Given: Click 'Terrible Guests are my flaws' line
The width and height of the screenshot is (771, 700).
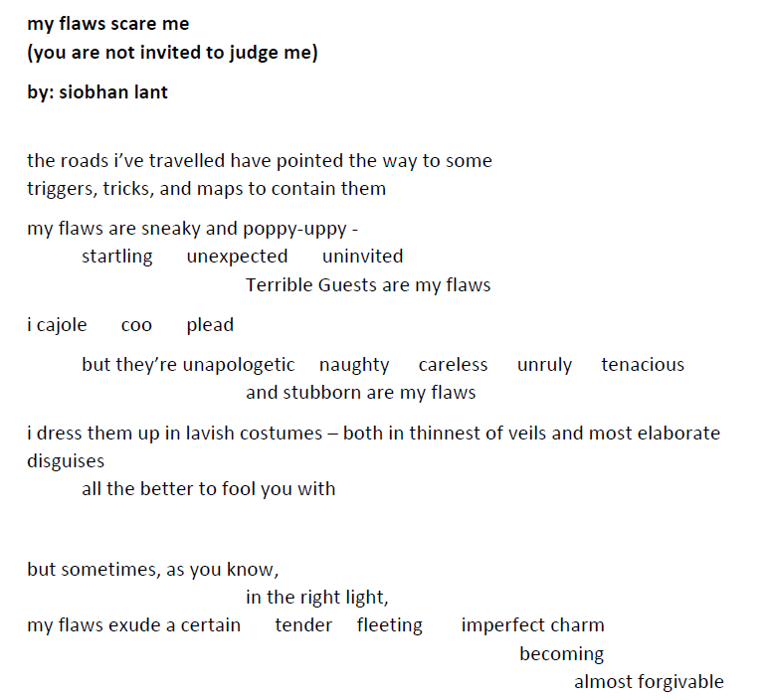Looking at the screenshot, I should pos(368,285).
